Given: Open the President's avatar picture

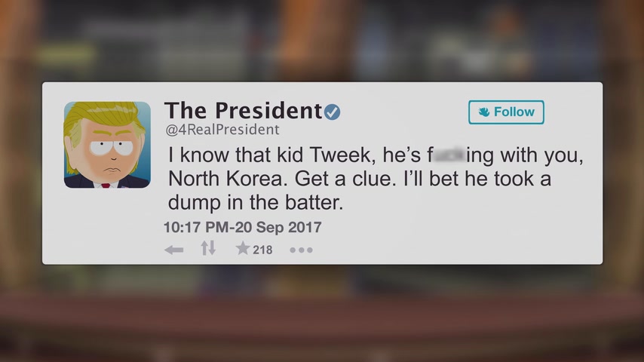Looking at the screenshot, I should (x=107, y=145).
